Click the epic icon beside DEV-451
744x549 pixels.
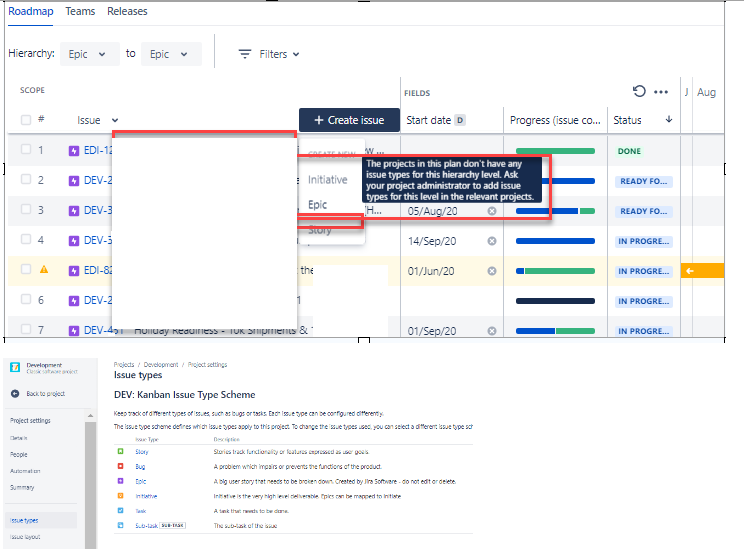[74, 330]
